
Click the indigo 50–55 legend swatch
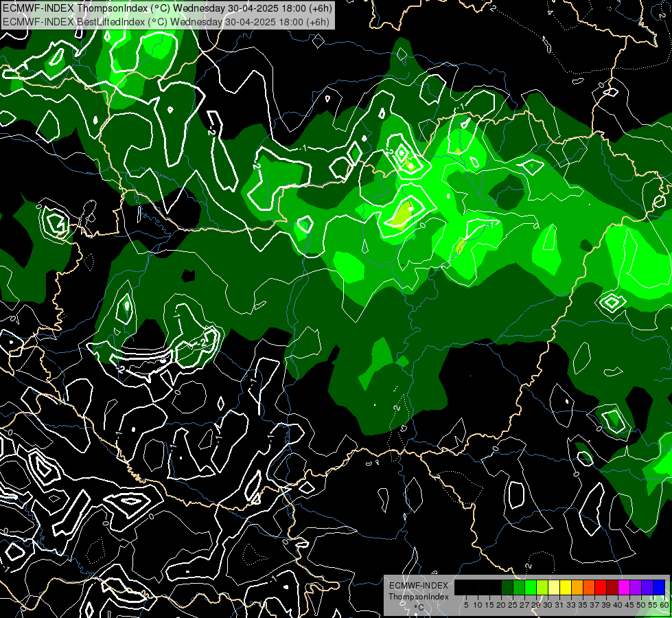(x=647, y=588)
